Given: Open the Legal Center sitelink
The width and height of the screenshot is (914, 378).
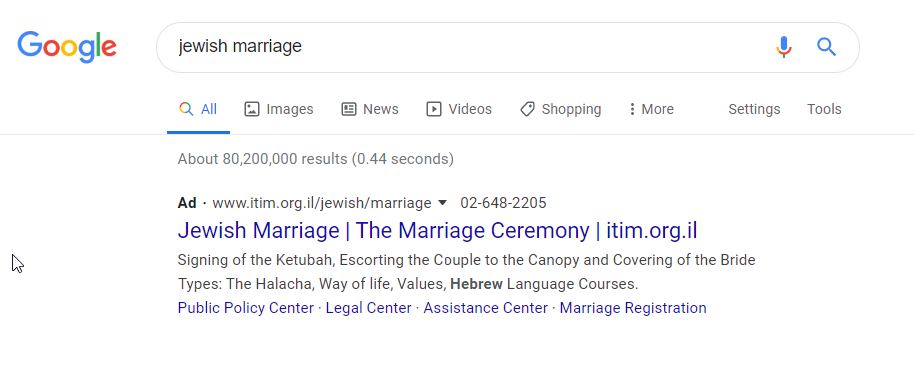Looking at the screenshot, I should [368, 308].
